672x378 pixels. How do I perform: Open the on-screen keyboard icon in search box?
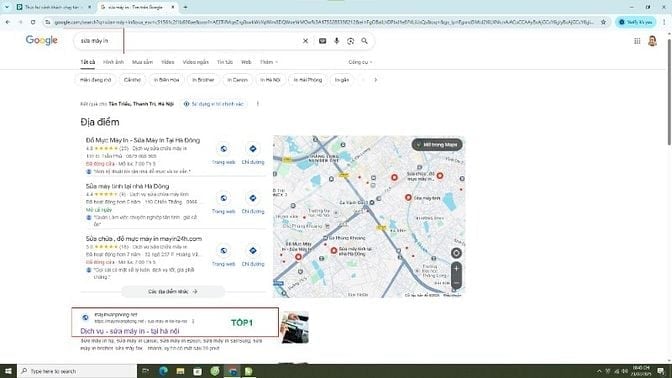[x=322, y=41]
